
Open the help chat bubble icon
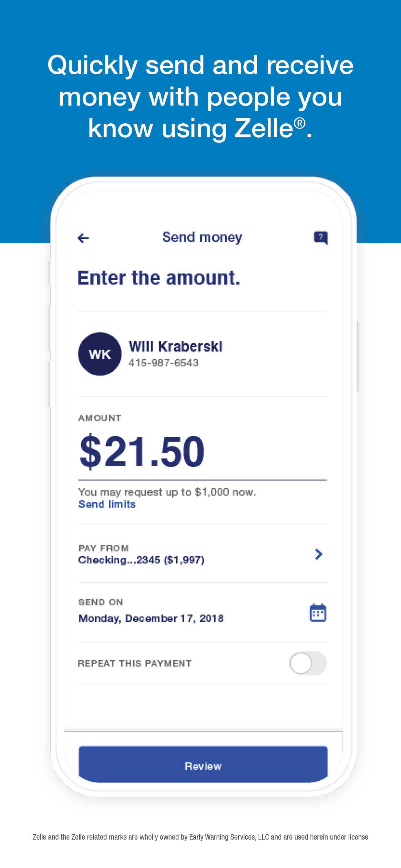pyautogui.click(x=321, y=238)
